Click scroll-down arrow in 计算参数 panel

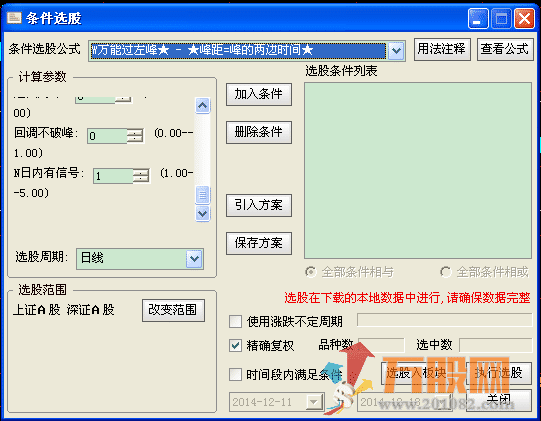click(203, 213)
